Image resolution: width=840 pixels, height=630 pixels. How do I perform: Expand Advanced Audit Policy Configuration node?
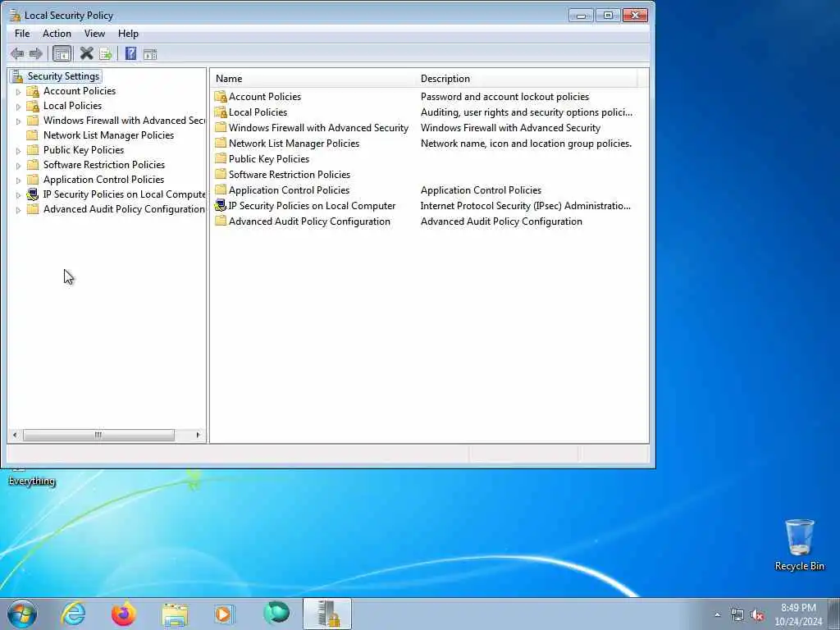tap(18, 210)
